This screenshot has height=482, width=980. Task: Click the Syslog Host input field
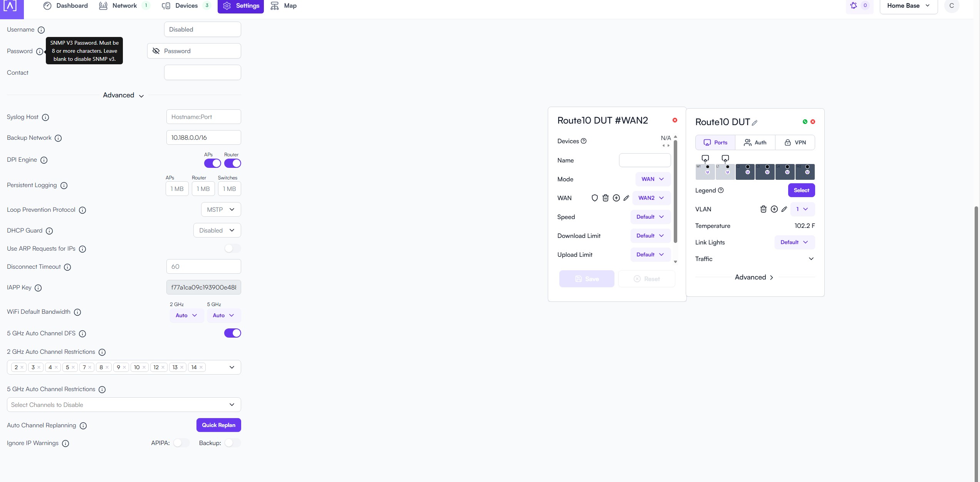pos(203,117)
